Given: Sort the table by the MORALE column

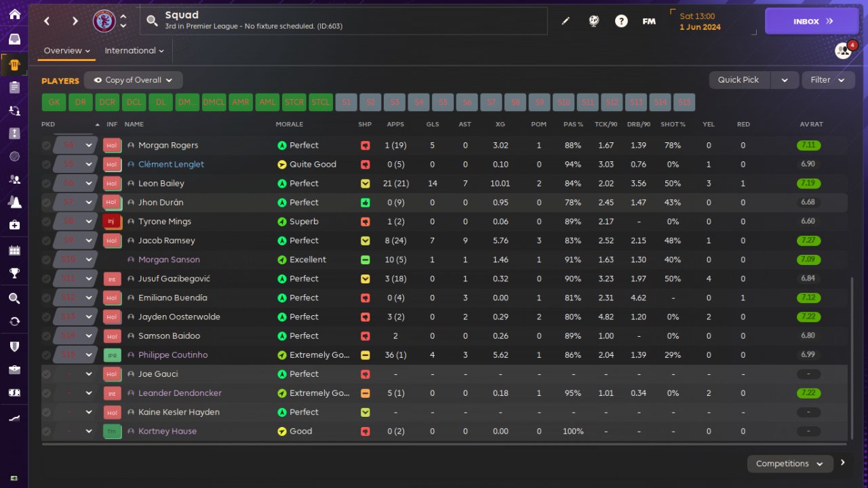Looking at the screenshot, I should 290,125.
